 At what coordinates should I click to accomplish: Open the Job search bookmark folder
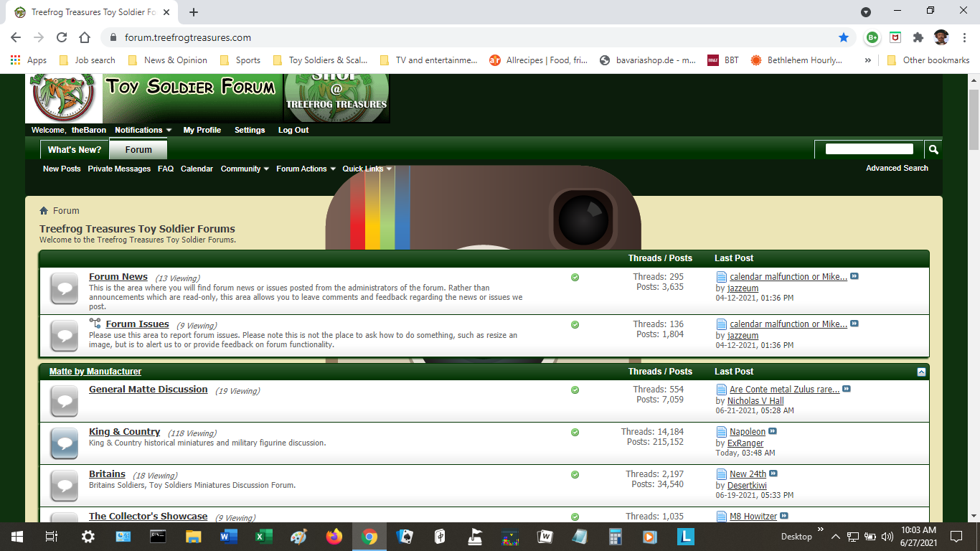pyautogui.click(x=88, y=60)
